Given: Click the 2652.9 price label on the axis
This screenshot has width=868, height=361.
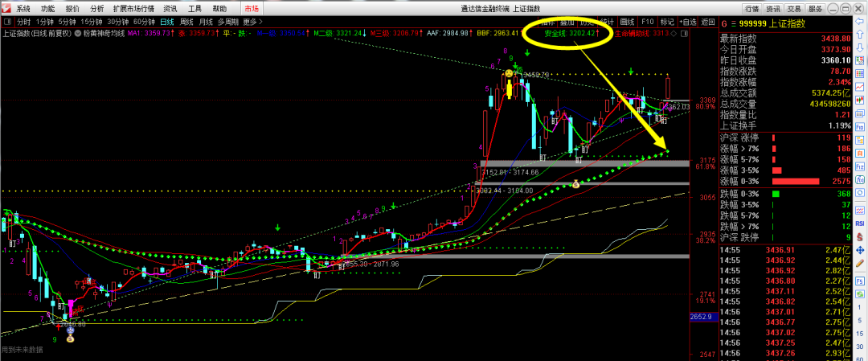Looking at the screenshot, I should 703,317.
